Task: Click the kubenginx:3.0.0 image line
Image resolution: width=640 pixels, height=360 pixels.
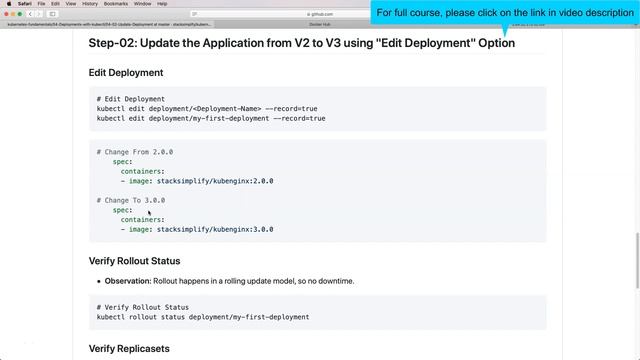Action: (197, 229)
